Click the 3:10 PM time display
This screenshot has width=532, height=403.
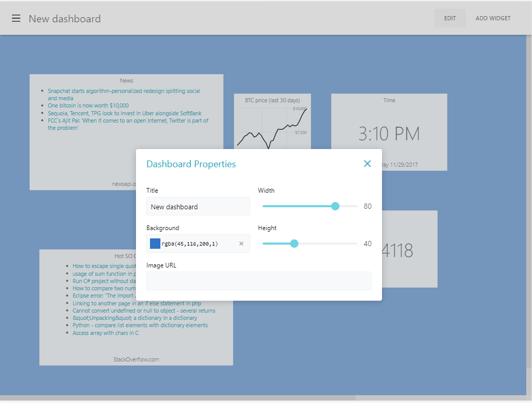[x=389, y=133]
